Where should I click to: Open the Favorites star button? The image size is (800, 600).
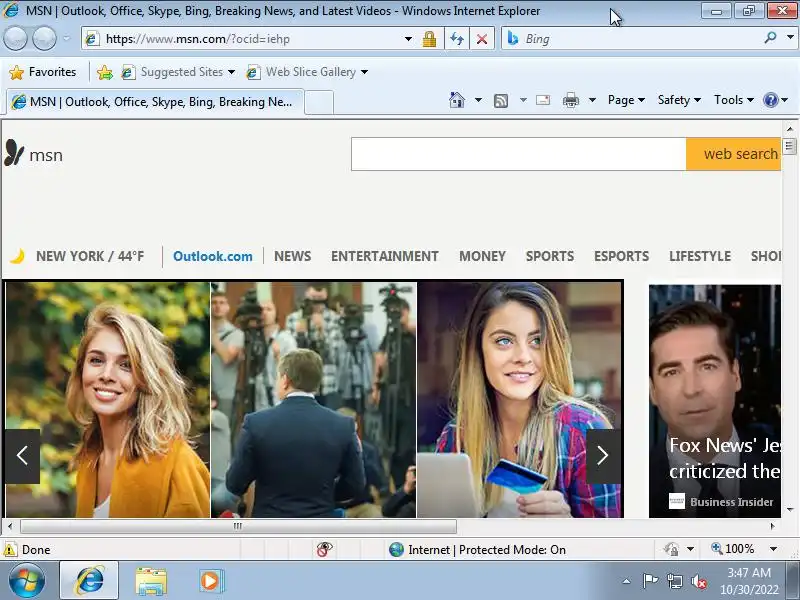[x=43, y=72]
